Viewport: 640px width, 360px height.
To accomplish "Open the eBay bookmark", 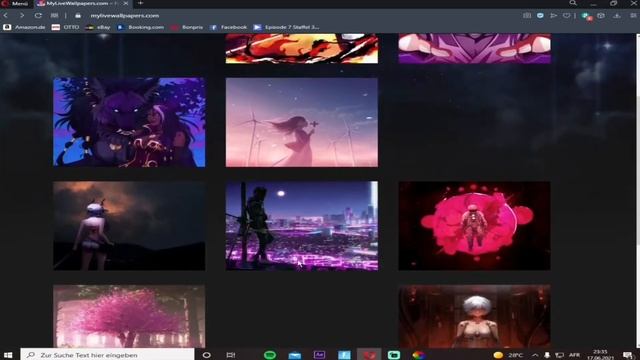I will (98, 27).
